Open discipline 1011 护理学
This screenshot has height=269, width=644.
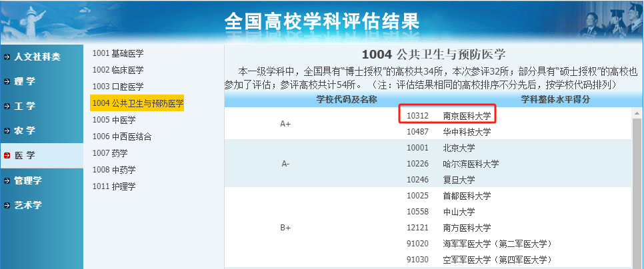(114, 186)
